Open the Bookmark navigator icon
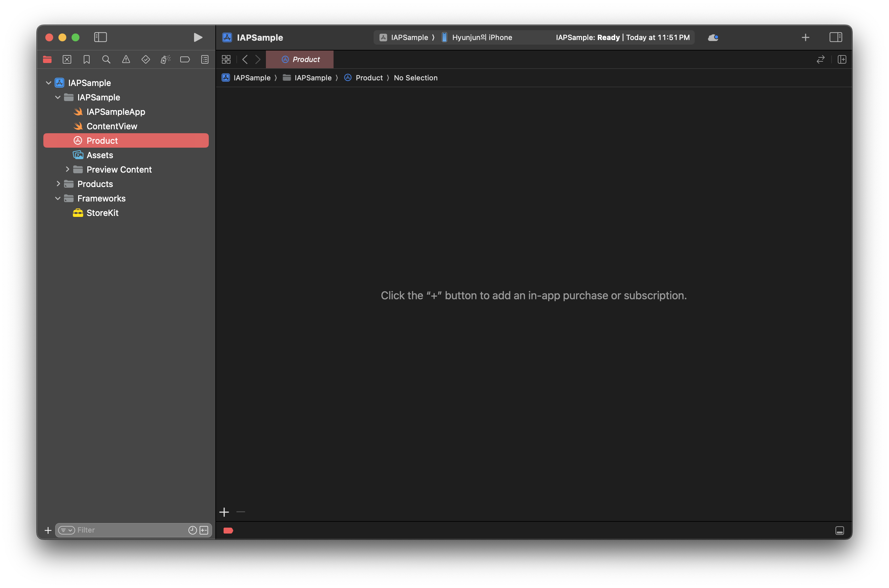Viewport: 889px width, 588px height. coord(87,59)
